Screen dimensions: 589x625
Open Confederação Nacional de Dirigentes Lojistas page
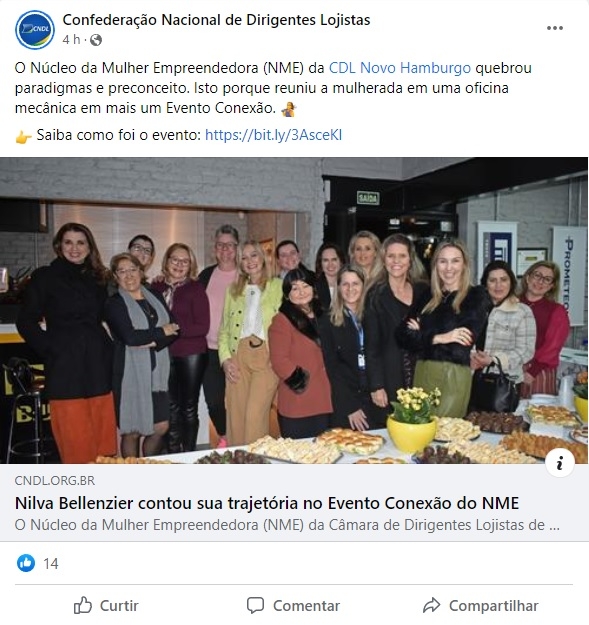click(x=216, y=20)
